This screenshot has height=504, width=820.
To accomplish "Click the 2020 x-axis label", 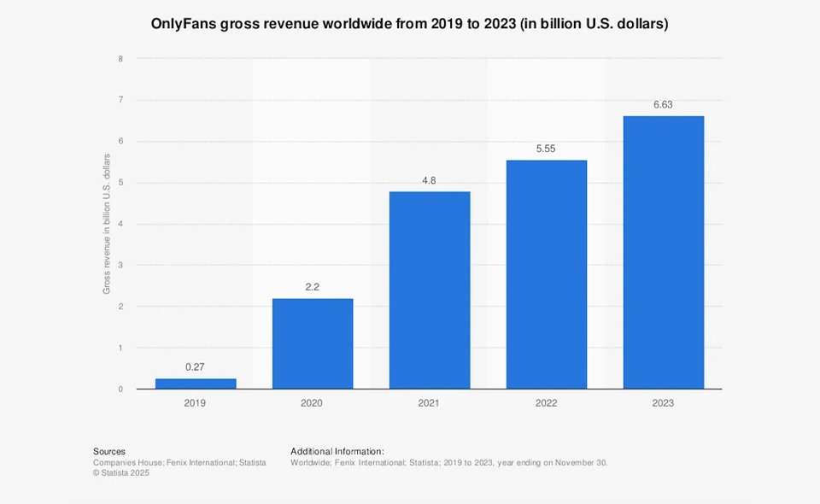I will 311,403.
